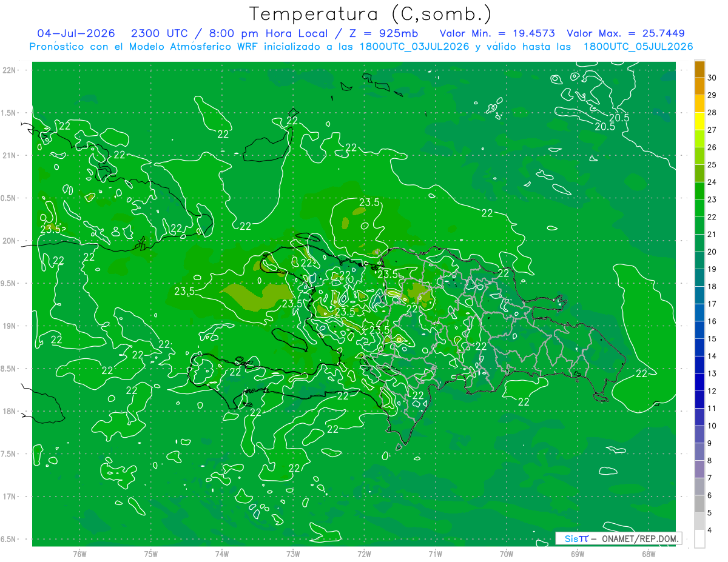Click the color scale label '26'
This screenshot has height=562, width=728.
[x=712, y=147]
